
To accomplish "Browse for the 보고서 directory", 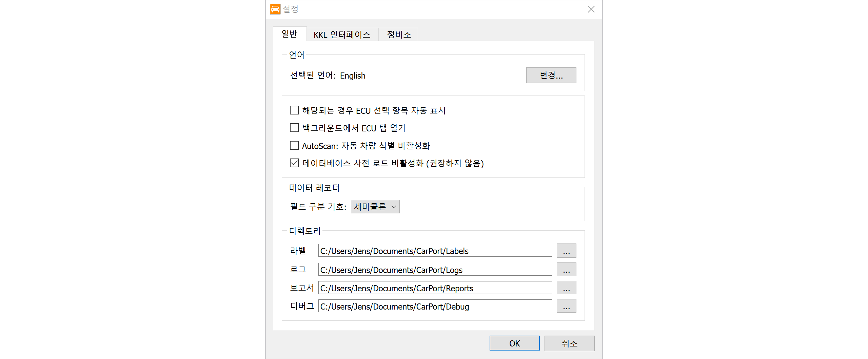I will (x=566, y=288).
